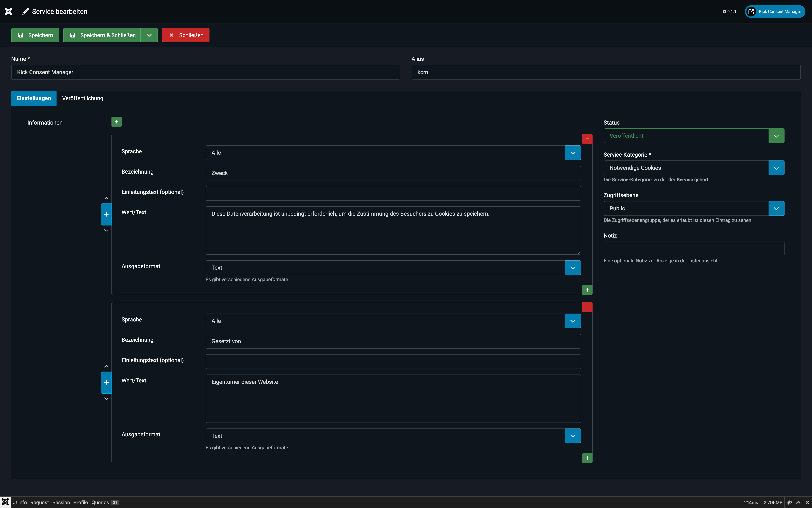Click the move handle of the Gesetzt von block

[106, 382]
